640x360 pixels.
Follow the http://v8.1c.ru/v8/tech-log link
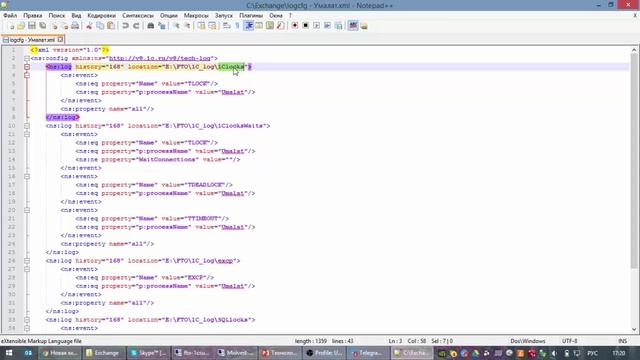160,58
